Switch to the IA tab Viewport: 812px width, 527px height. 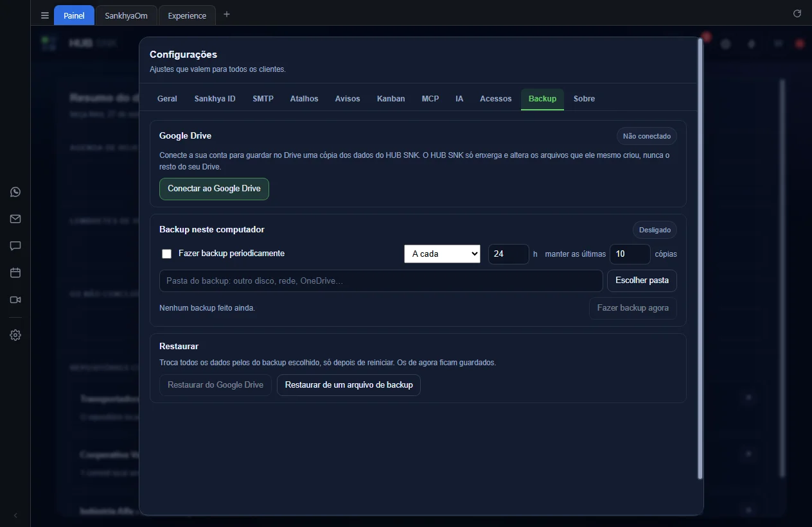click(459, 99)
